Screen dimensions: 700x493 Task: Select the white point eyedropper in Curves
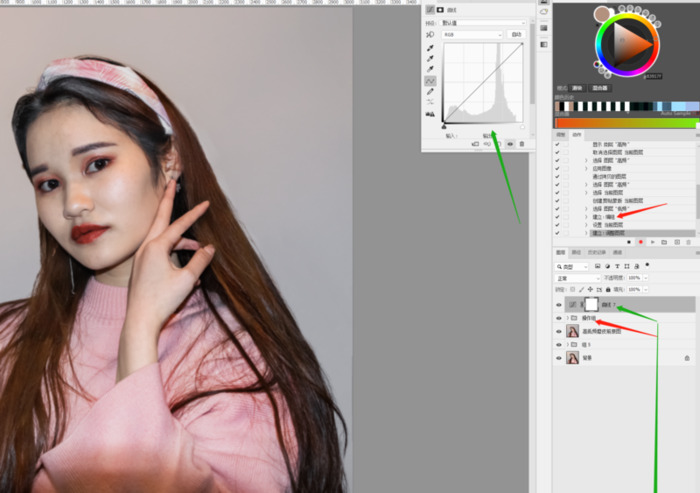[430, 69]
